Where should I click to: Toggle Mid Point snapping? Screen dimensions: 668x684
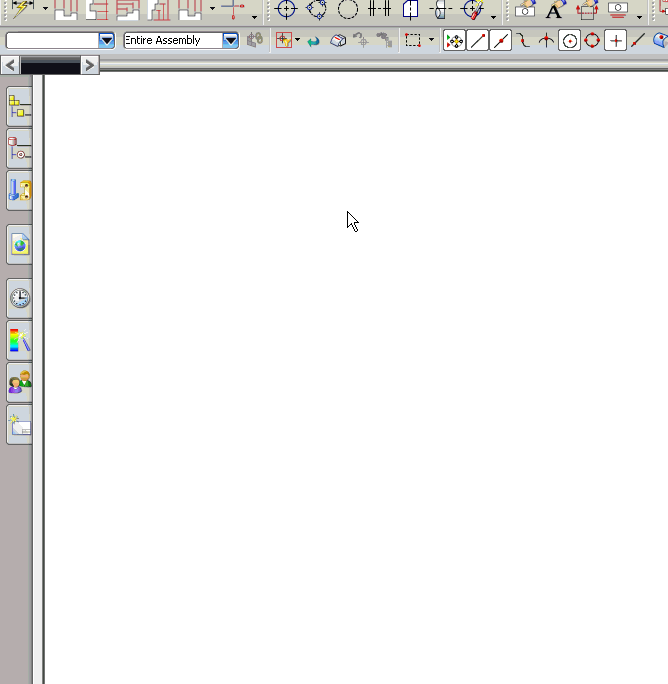500,41
